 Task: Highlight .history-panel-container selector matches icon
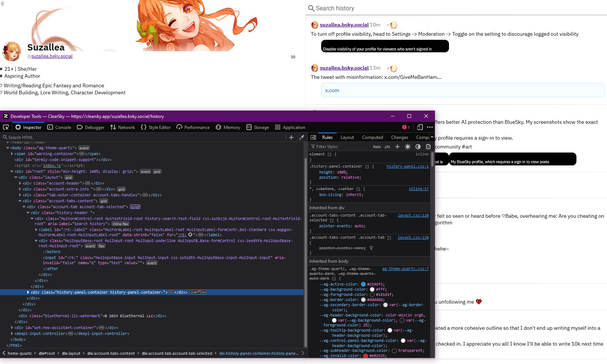[x=367, y=167]
